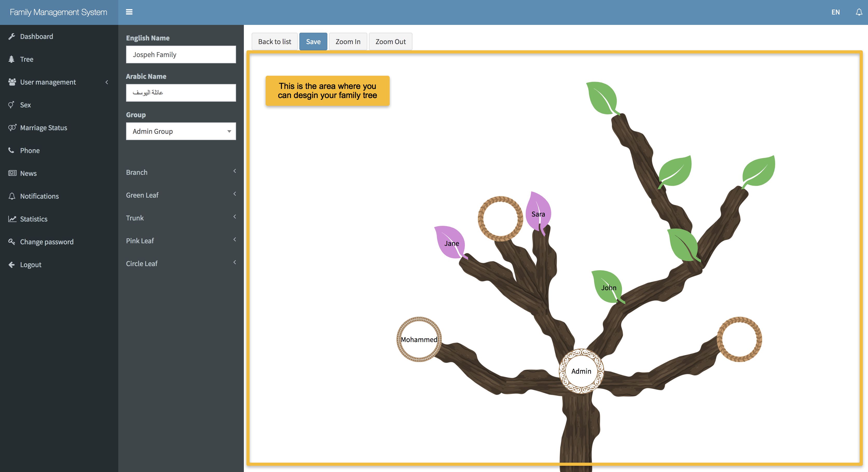Select the pink leaf labeled Jane
Image resolution: width=868 pixels, height=472 pixels.
click(451, 242)
